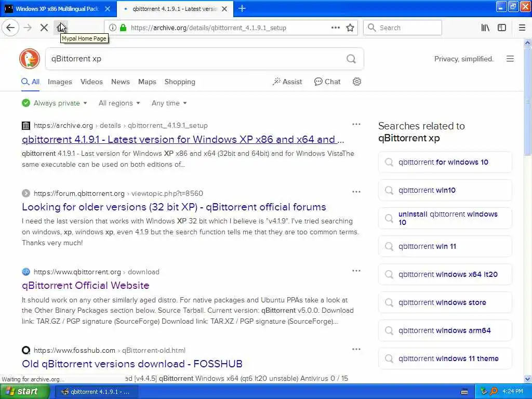Show site information icon in address bar
This screenshot has width=532, height=399.
point(113,28)
